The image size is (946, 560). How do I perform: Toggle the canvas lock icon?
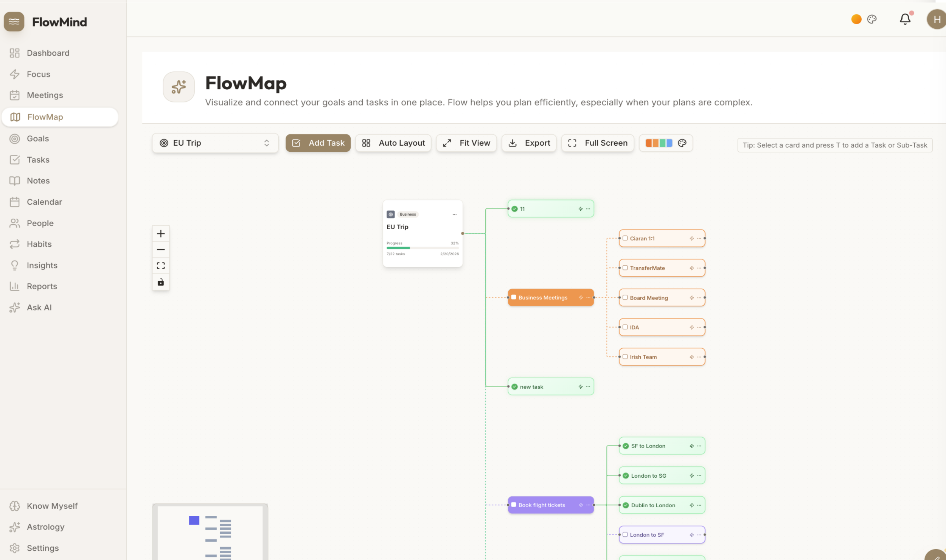click(161, 282)
